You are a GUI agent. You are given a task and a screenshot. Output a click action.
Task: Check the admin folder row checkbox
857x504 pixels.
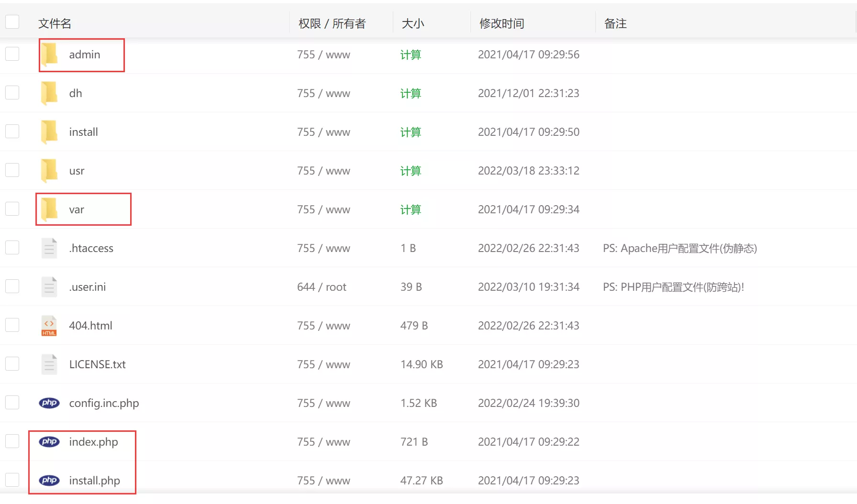[12, 54]
